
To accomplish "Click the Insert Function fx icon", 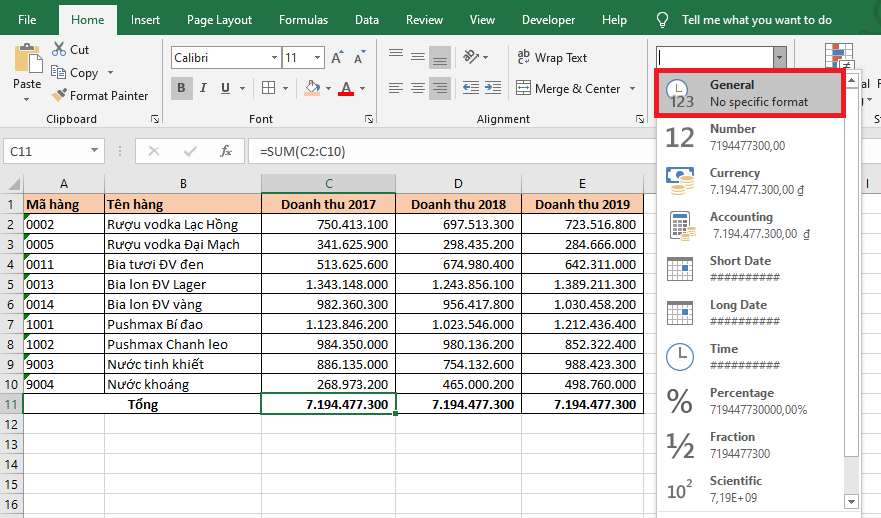I will (x=226, y=151).
